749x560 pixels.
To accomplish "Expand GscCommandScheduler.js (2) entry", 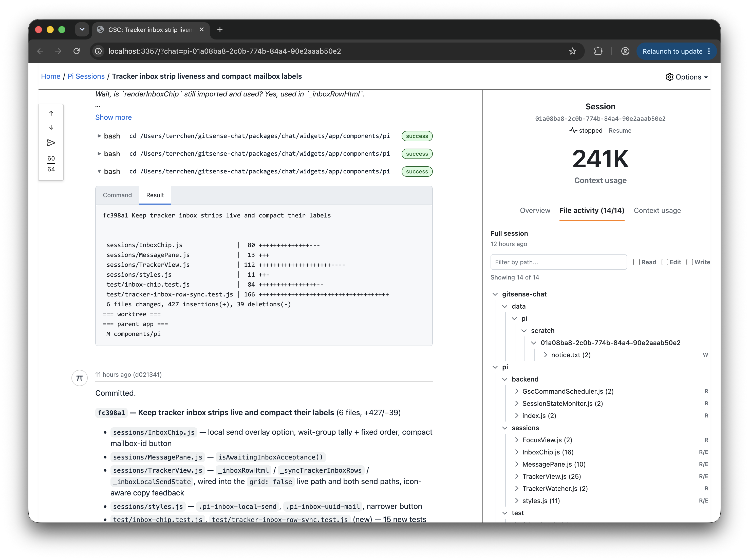I will pos(516,391).
